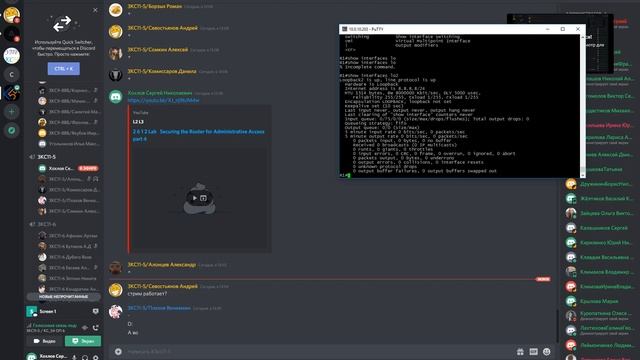Image resolution: width=640 pixels, height=360 pixels.
Task: Expand the ЭКСП-6 voice channel
Action: 47,224
